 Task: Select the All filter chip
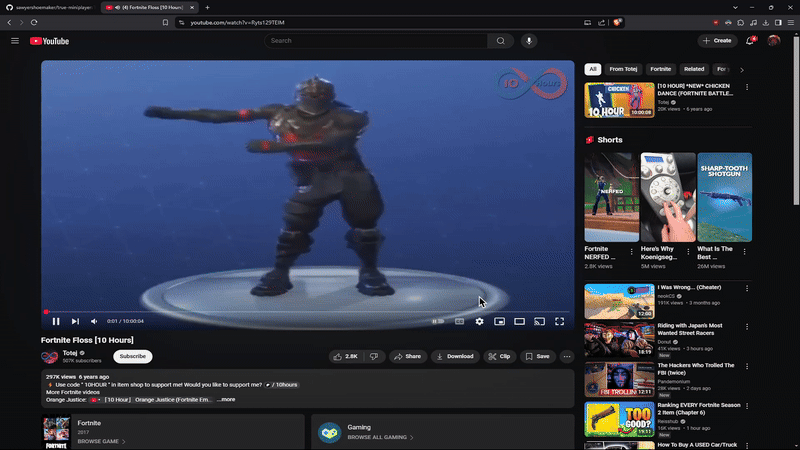coord(592,69)
